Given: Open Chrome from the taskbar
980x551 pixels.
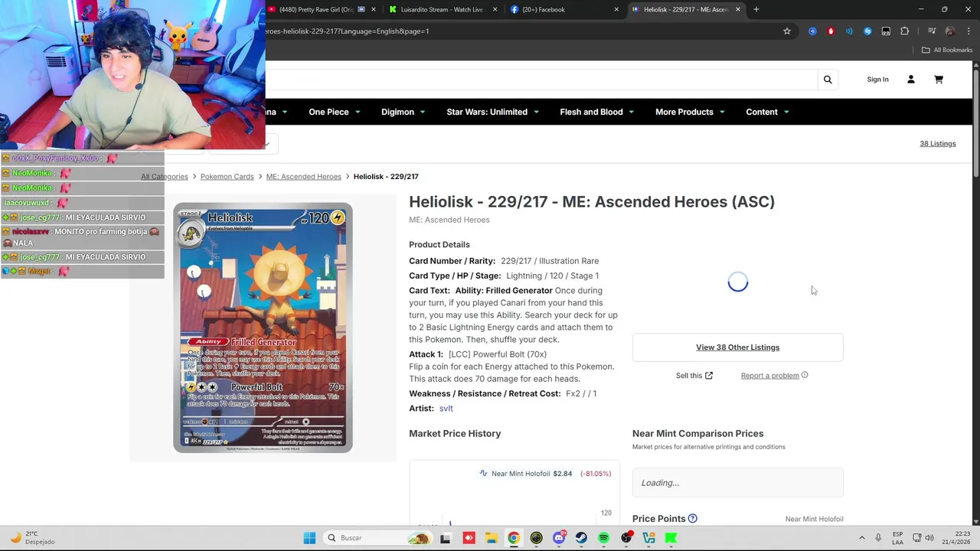Looking at the screenshot, I should (514, 538).
